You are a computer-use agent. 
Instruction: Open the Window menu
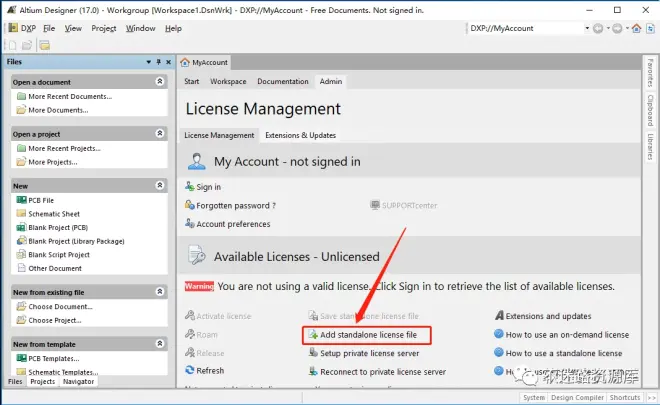tap(140, 28)
